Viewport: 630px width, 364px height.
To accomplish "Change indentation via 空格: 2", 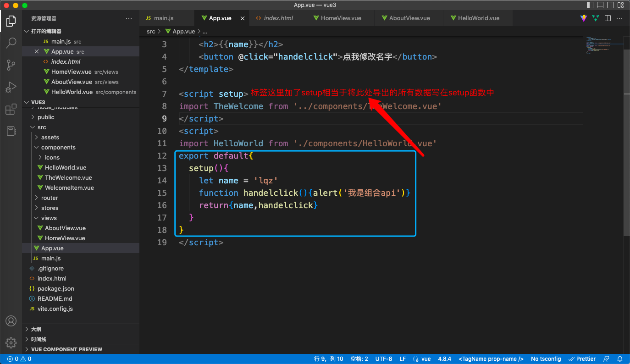I will click(359, 359).
